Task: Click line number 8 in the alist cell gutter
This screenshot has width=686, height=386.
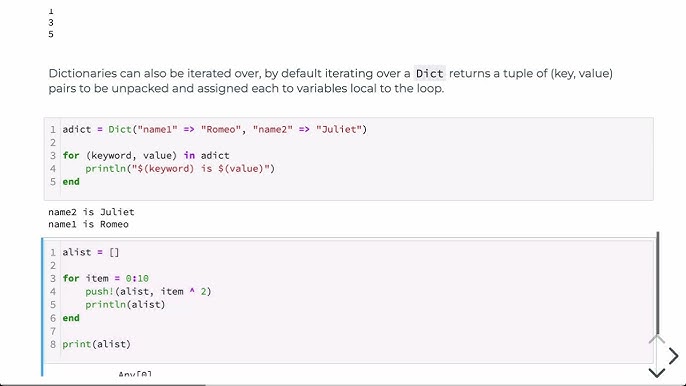Action: point(53,344)
